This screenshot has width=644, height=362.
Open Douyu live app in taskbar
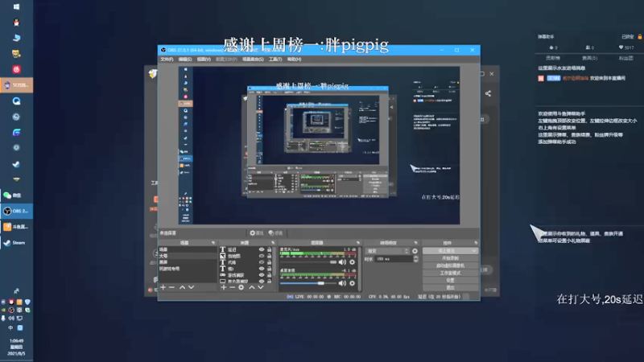pos(16,227)
